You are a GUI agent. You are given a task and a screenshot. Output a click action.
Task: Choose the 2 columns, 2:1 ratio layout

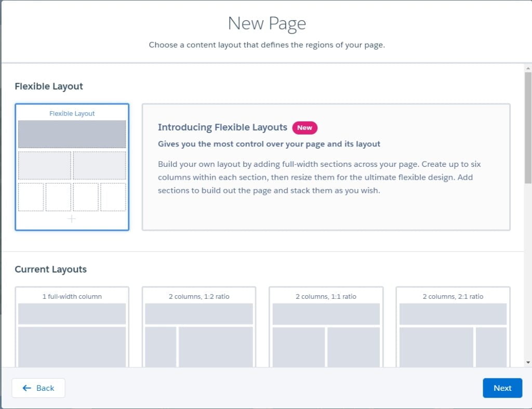click(x=453, y=327)
